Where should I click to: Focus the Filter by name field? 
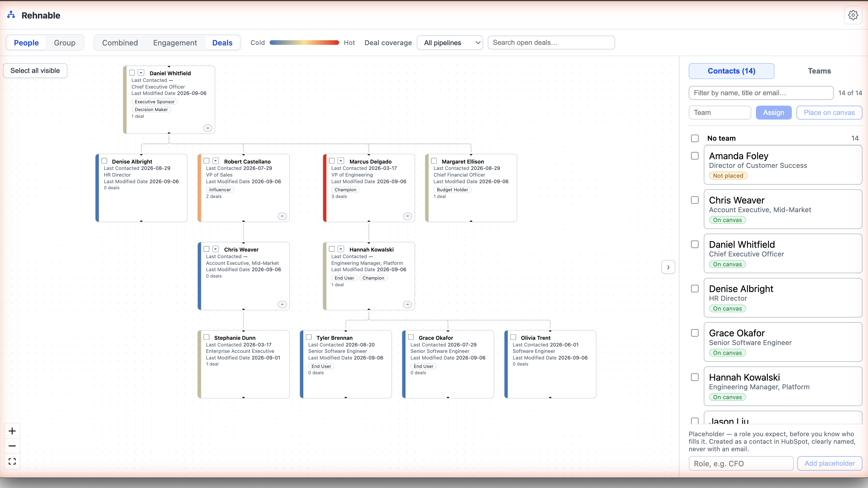tap(761, 93)
